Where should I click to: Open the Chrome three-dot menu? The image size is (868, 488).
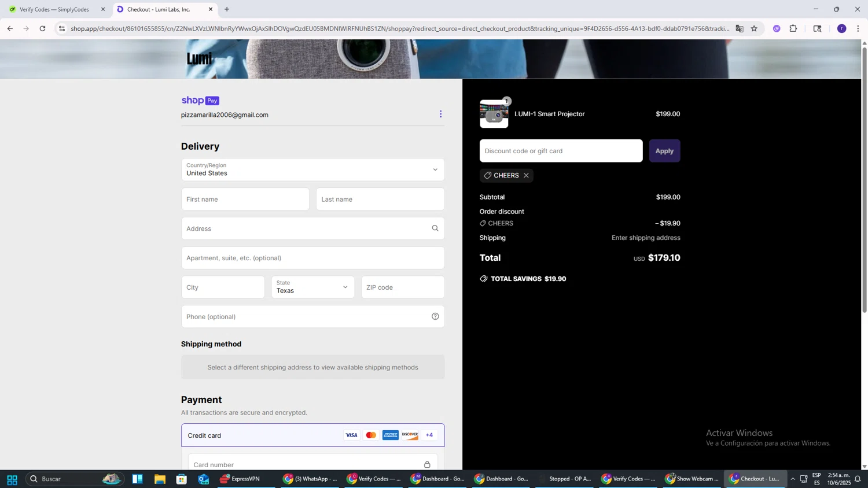click(858, 28)
